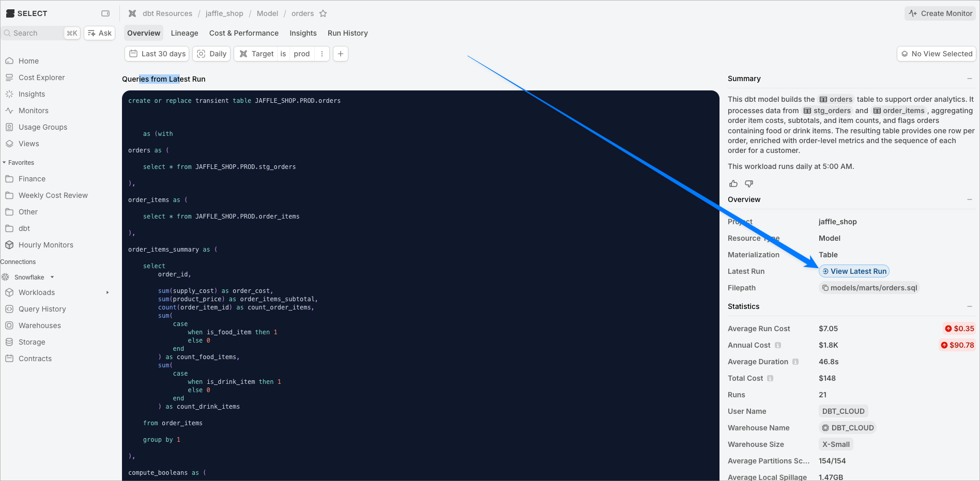Click the DBT_CLOUD user name chip
This screenshot has width=980, height=481.
(x=844, y=411)
